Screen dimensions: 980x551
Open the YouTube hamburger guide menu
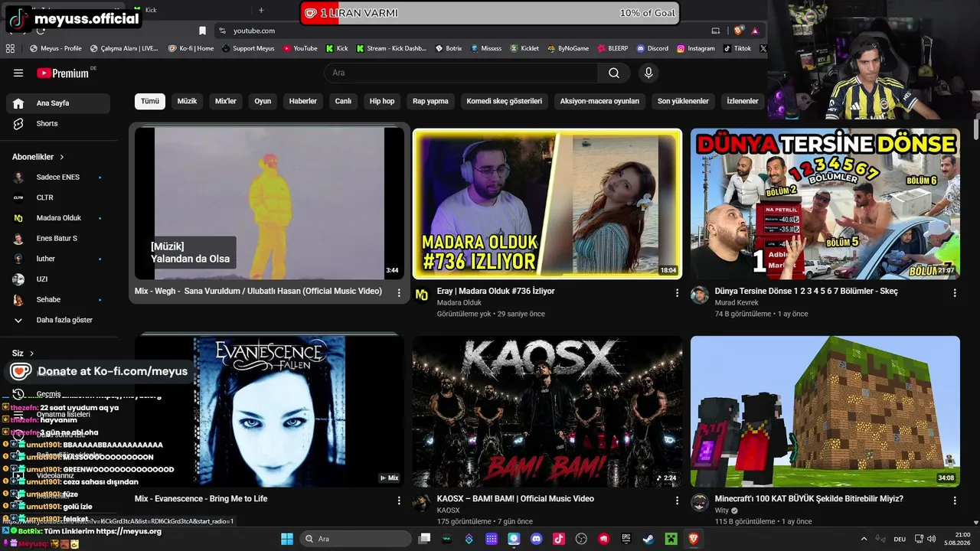click(18, 73)
